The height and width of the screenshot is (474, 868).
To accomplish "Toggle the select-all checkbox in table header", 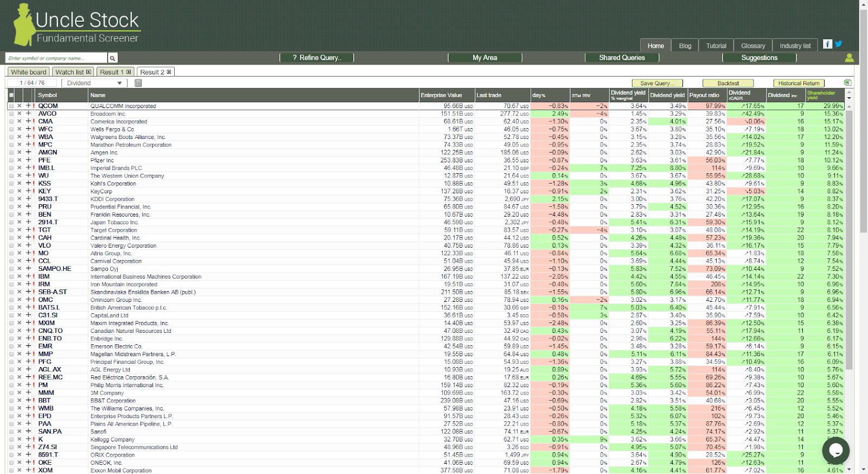I will point(11,95).
